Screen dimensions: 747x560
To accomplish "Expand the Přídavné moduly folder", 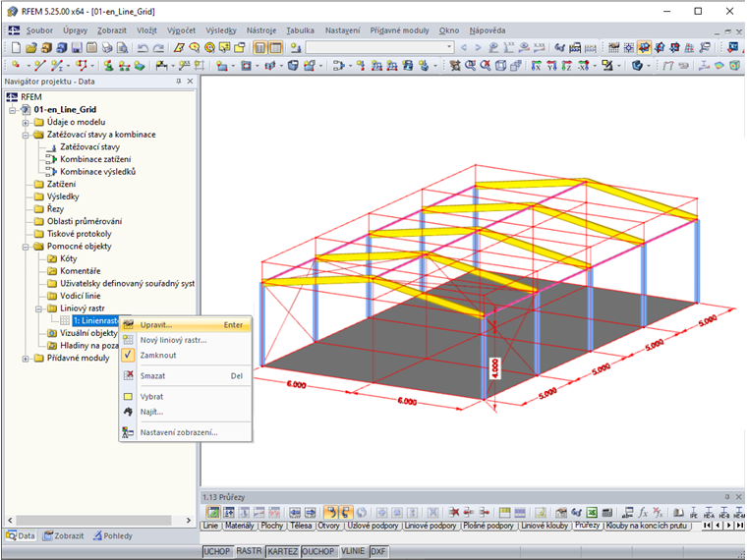I will point(26,358).
